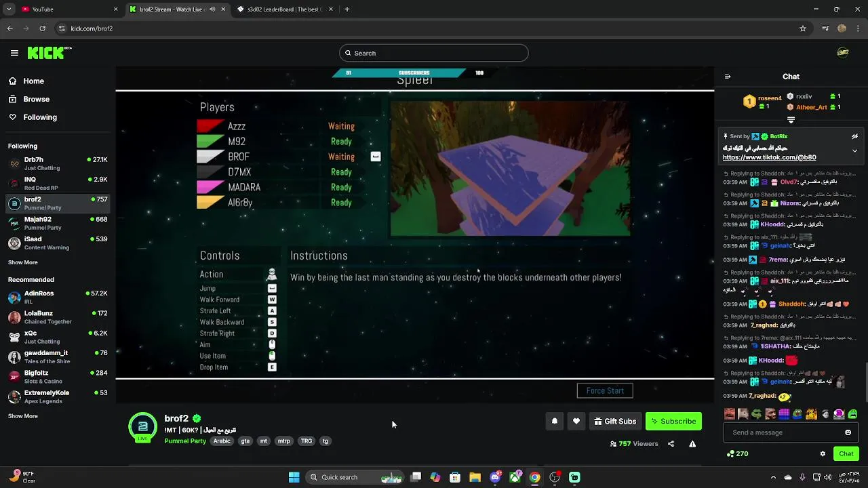Open Windows Start menu
Image resolution: width=868 pixels, height=488 pixels.
(294, 477)
